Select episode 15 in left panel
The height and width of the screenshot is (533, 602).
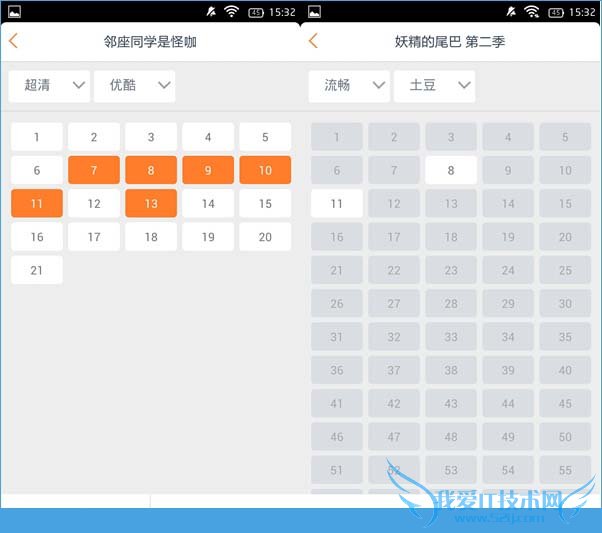(x=265, y=203)
